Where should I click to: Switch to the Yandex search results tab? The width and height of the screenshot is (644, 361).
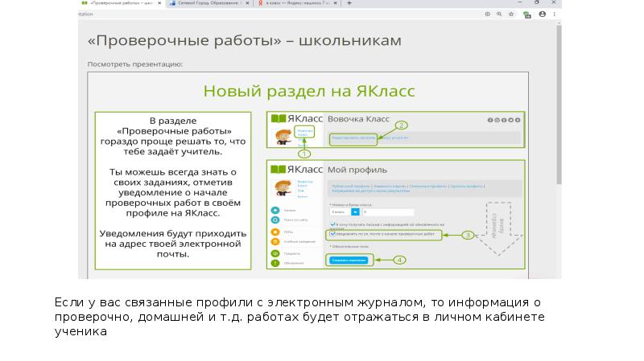297,3
